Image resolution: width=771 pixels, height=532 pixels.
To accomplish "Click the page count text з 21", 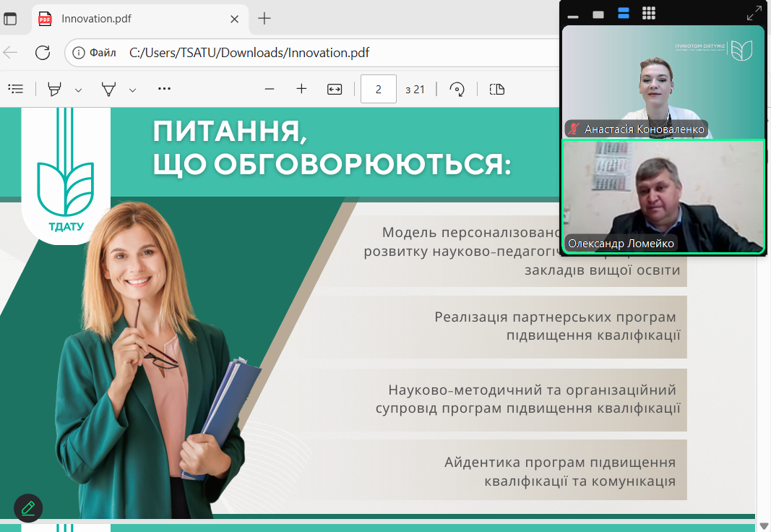I will pos(415,90).
